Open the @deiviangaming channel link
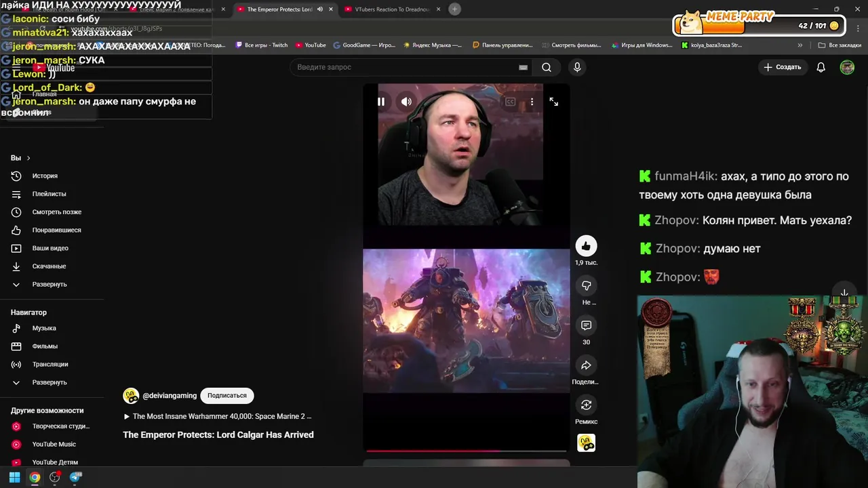 tap(170, 396)
